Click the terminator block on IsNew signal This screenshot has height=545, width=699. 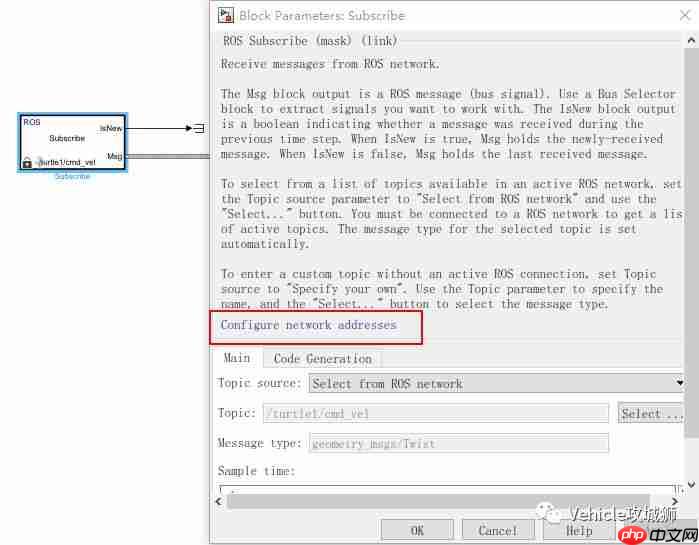[200, 128]
